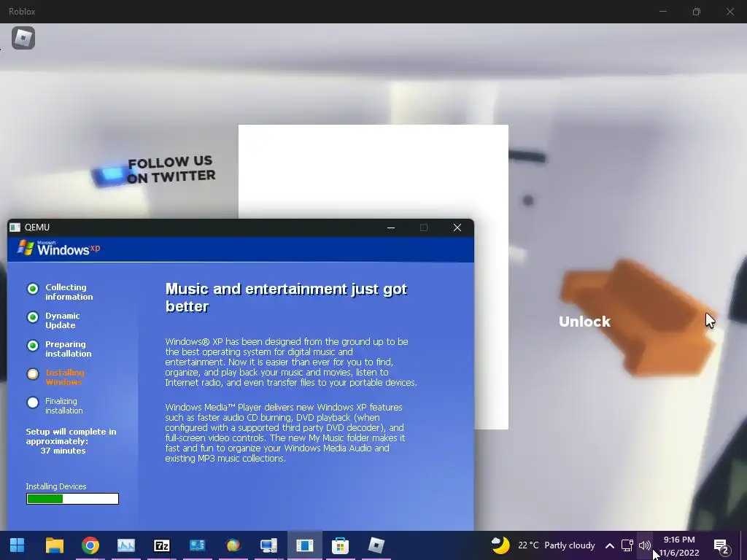Open the computer network taskbar icon
The image size is (747, 560).
tap(268, 545)
